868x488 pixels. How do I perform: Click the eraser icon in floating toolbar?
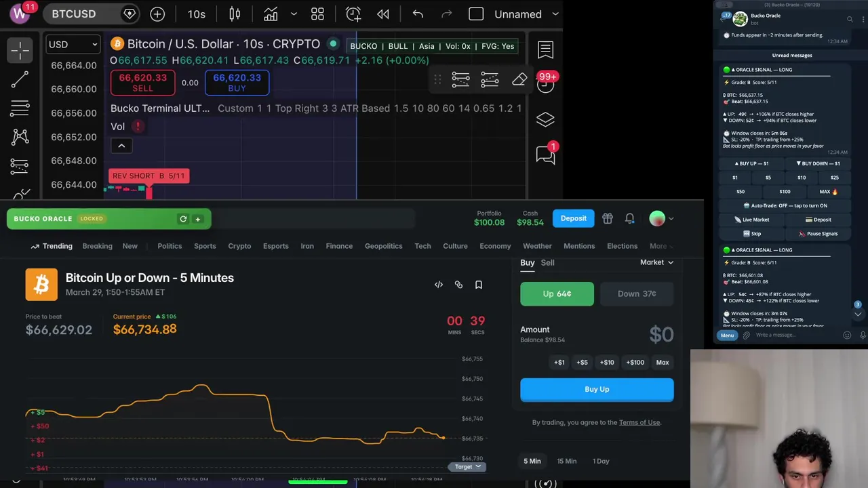[x=519, y=80]
